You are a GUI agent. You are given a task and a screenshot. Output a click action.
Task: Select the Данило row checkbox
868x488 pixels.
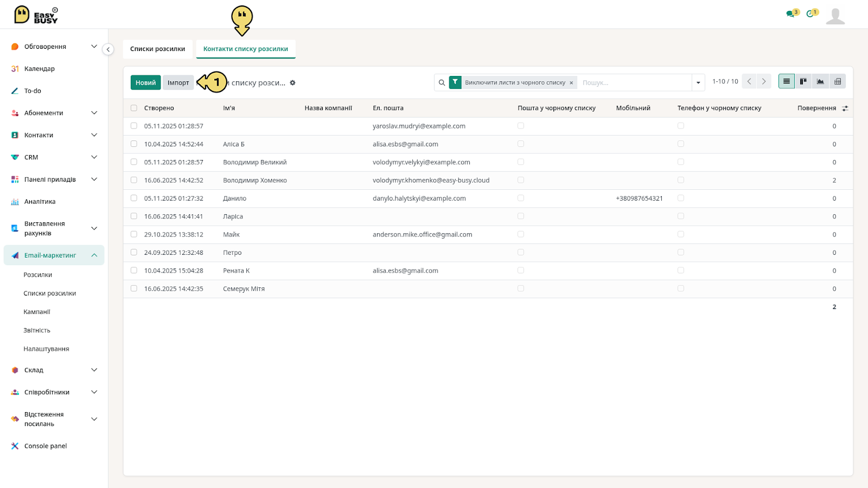(x=133, y=198)
